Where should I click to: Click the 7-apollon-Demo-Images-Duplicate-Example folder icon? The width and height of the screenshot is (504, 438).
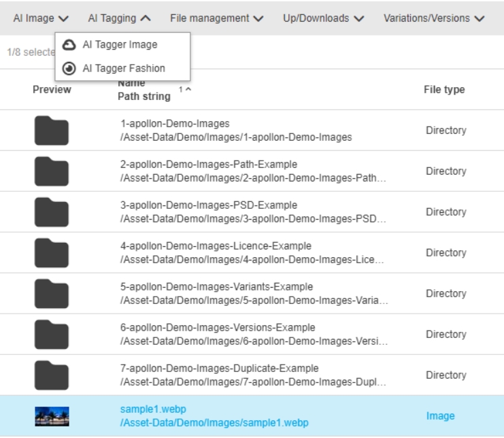point(52,375)
